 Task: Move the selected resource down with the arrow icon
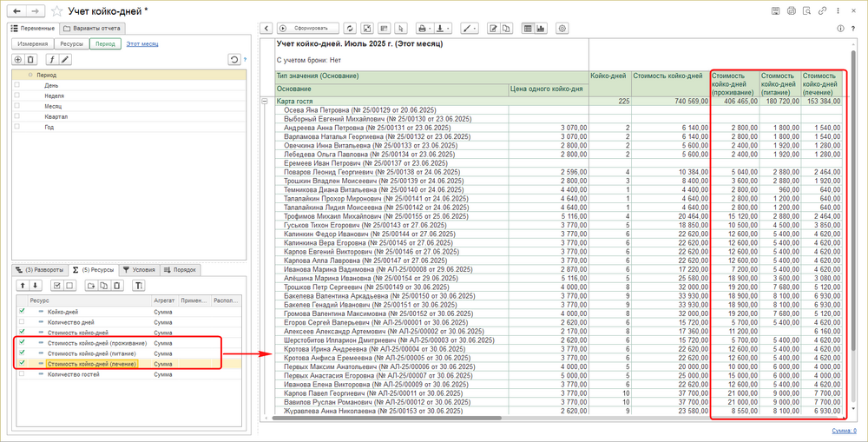point(36,285)
